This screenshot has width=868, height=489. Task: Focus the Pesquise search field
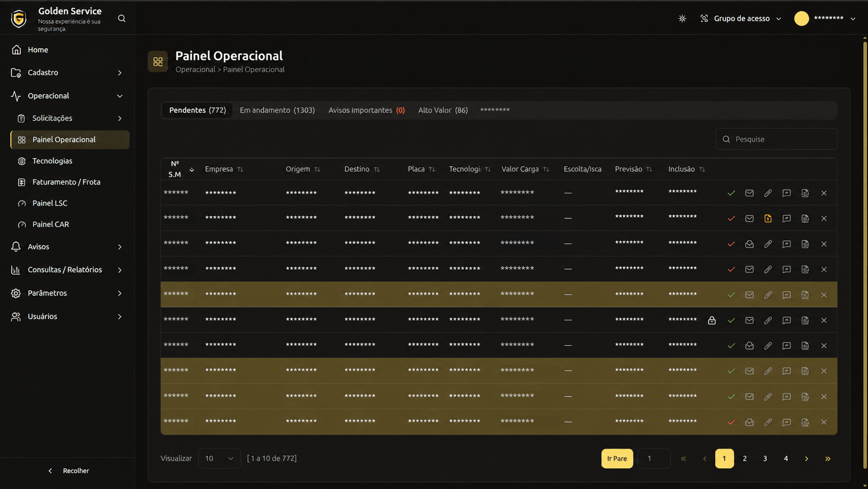[x=776, y=139]
